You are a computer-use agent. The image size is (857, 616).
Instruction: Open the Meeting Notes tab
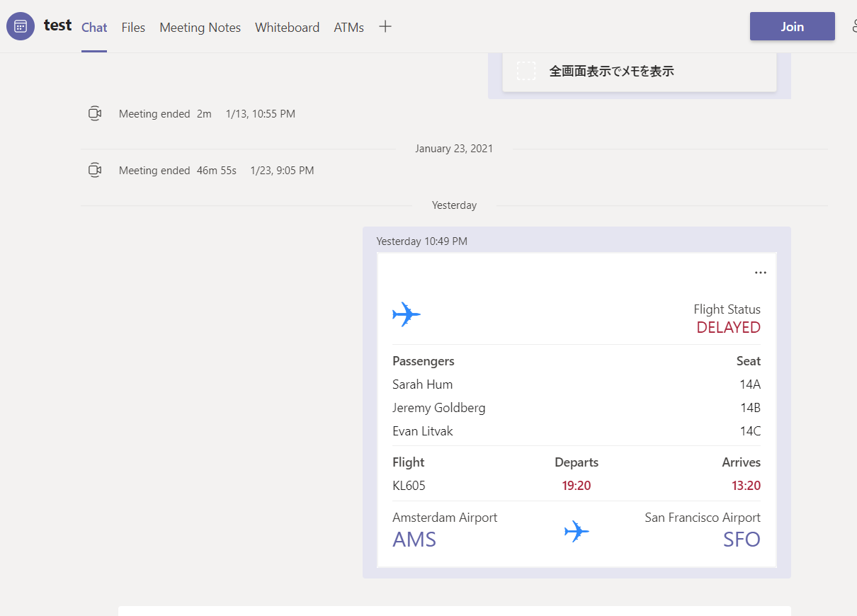tap(200, 28)
